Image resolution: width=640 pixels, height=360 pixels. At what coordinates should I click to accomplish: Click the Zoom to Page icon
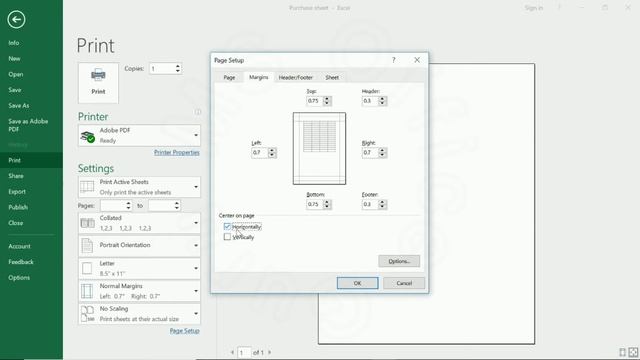point(633,352)
